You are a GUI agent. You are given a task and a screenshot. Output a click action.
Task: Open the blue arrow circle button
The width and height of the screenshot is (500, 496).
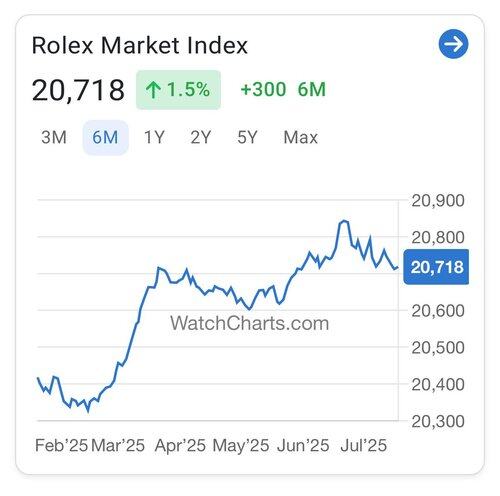point(453,44)
